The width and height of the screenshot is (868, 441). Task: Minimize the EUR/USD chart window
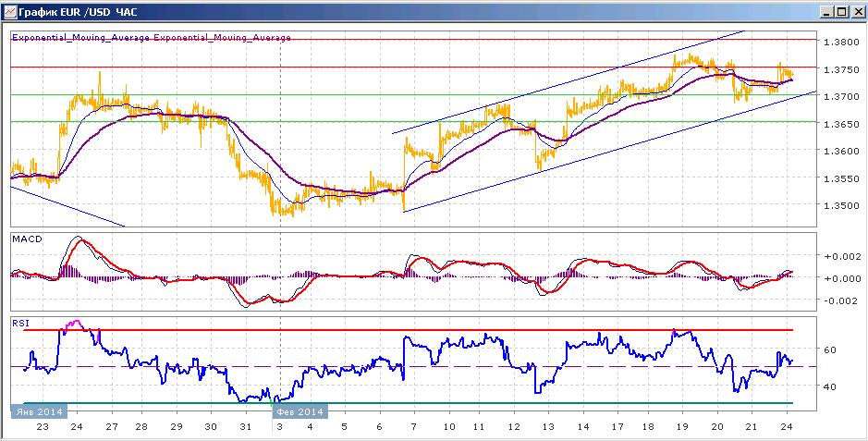(x=827, y=11)
